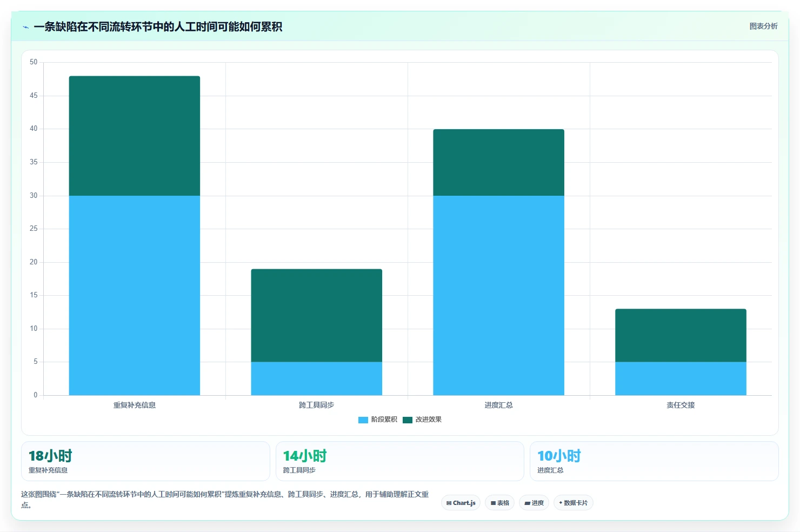This screenshot has height=532, width=800.
Task: Click the 改进效果 legend label
Action: pos(428,420)
